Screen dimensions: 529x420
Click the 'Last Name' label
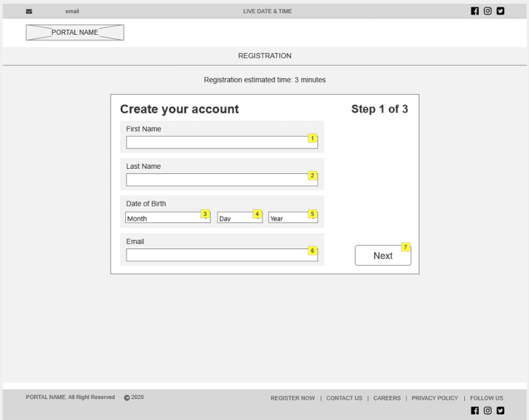pos(143,166)
